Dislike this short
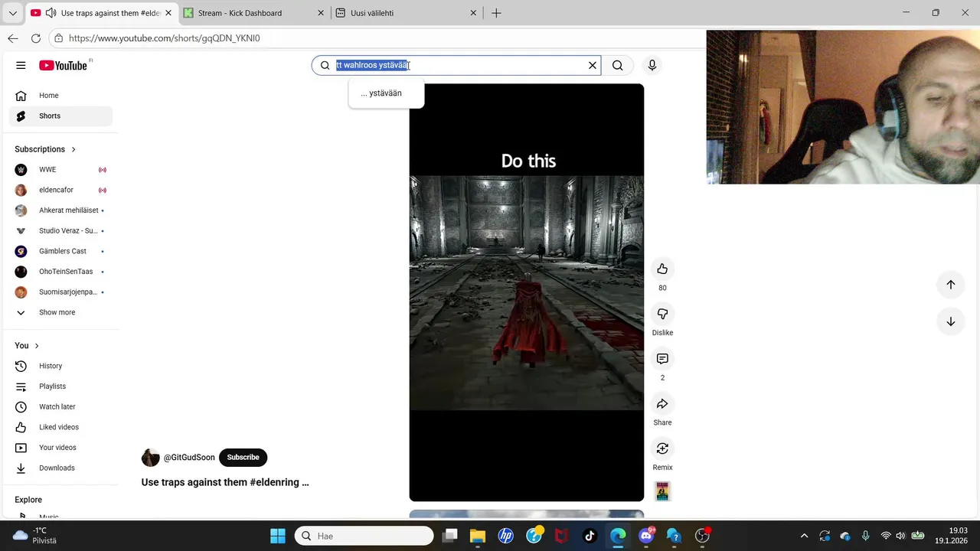The image size is (980, 551). pyautogui.click(x=662, y=314)
